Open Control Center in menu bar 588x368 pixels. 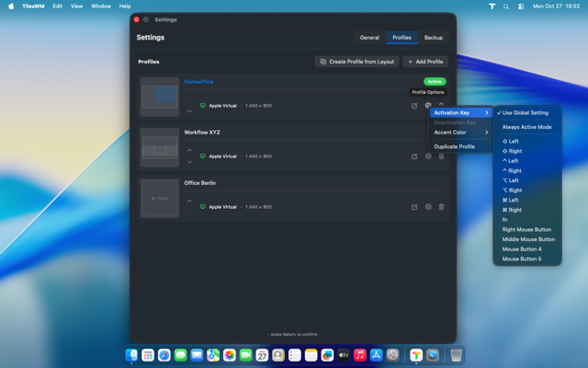(521, 6)
